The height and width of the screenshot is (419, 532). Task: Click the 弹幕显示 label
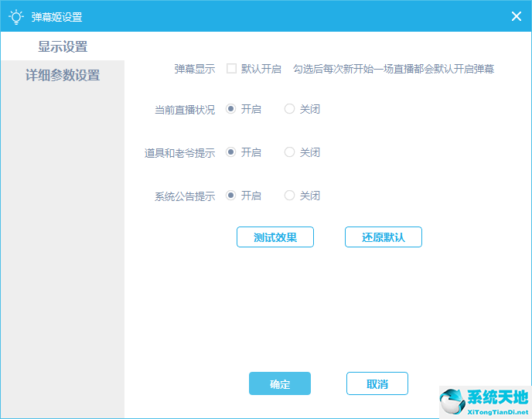[x=195, y=69]
